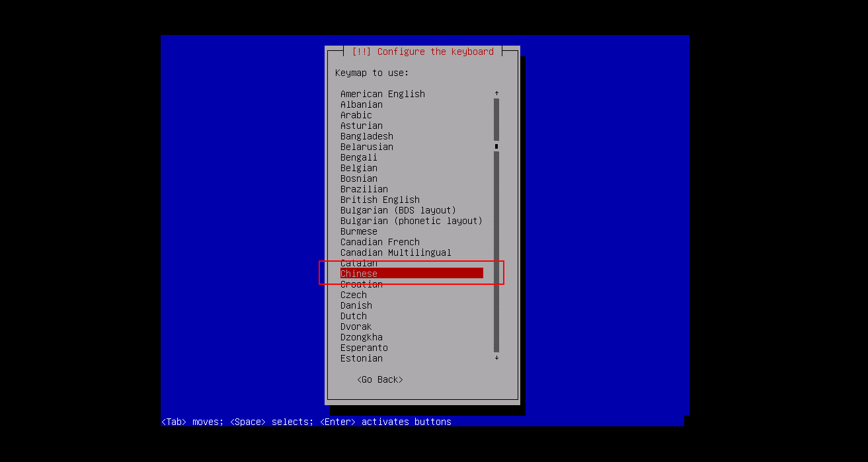Choose Dutch in the keymap list

coord(354,316)
